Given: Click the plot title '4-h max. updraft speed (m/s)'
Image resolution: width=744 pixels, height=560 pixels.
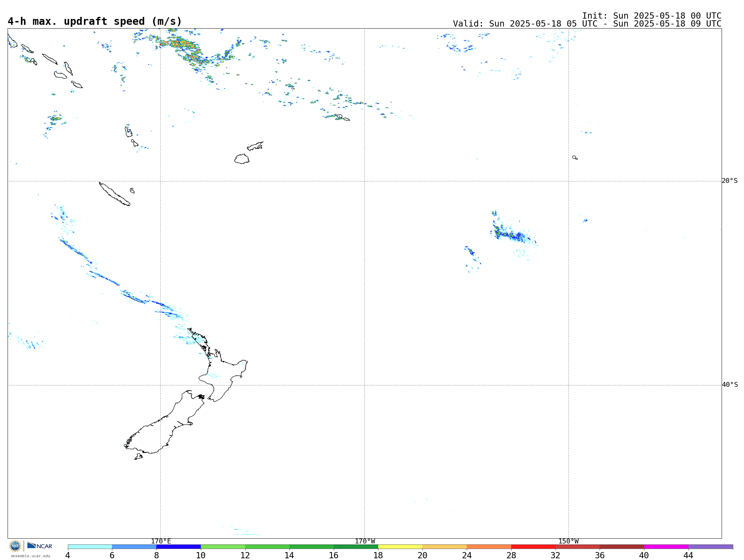Looking at the screenshot, I should pyautogui.click(x=95, y=21).
